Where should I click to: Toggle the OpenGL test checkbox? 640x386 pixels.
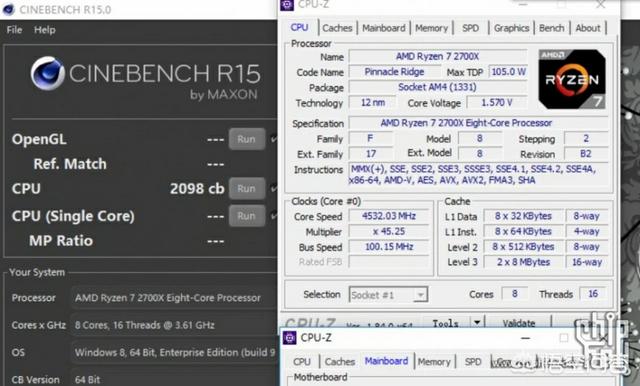[x=273, y=139]
